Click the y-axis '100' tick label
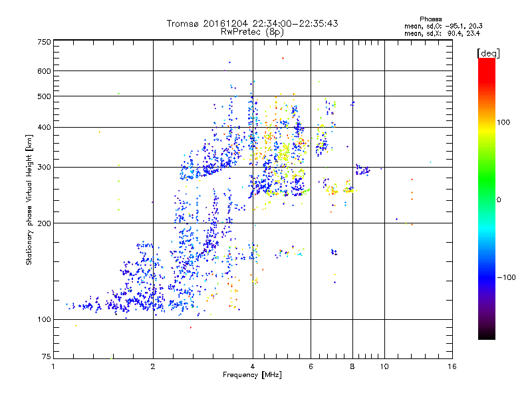Screen dimensions: 532x399 click(x=44, y=320)
